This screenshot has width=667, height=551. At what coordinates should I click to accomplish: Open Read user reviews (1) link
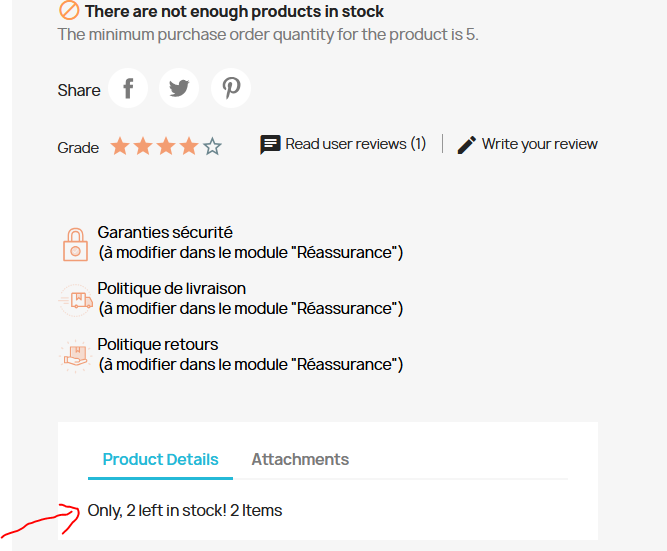point(355,144)
